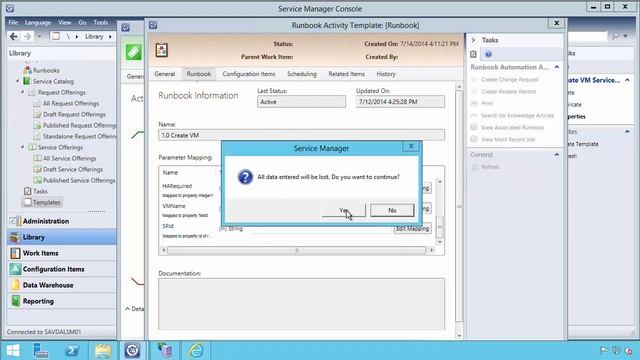Confirm with the Yes button in dialog
640x360 pixels.
(x=344, y=210)
